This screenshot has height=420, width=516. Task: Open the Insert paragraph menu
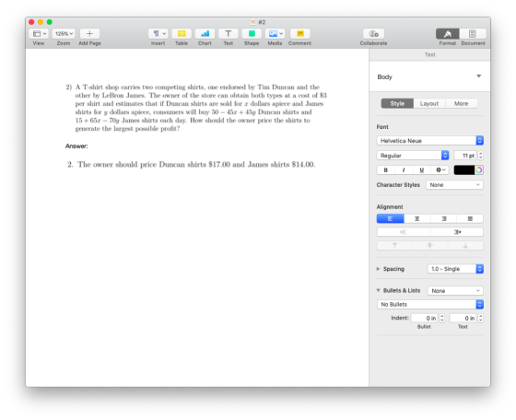tap(158, 33)
